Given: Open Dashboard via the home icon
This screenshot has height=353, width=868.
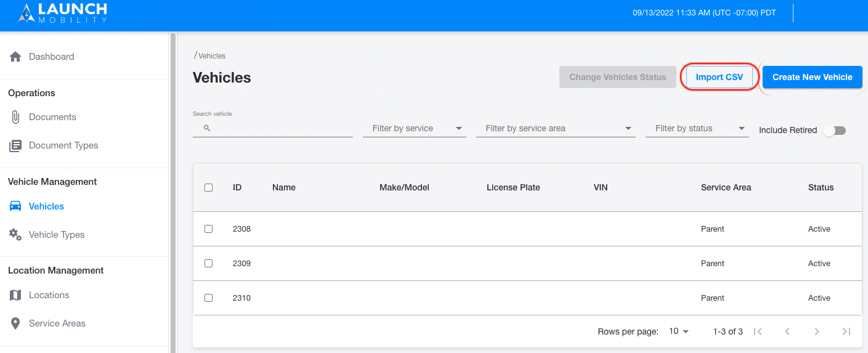Looking at the screenshot, I should [15, 57].
